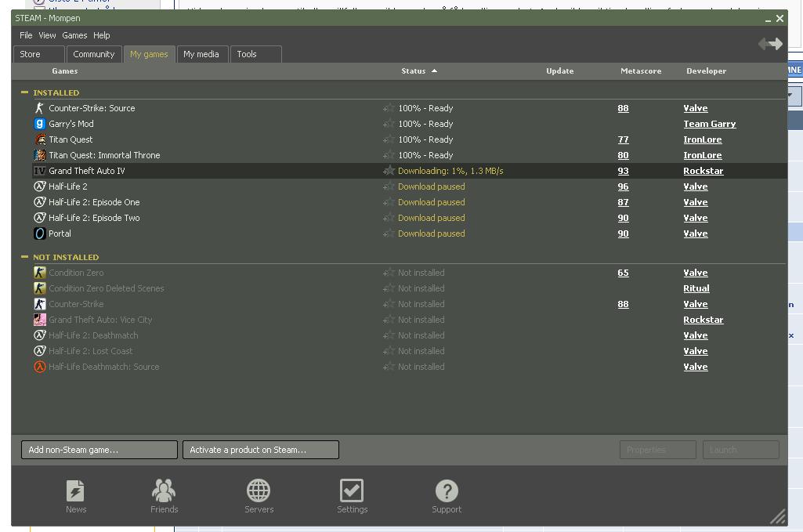The height and width of the screenshot is (532, 803).
Task: Click the Portal game icon
Action: 39,233
